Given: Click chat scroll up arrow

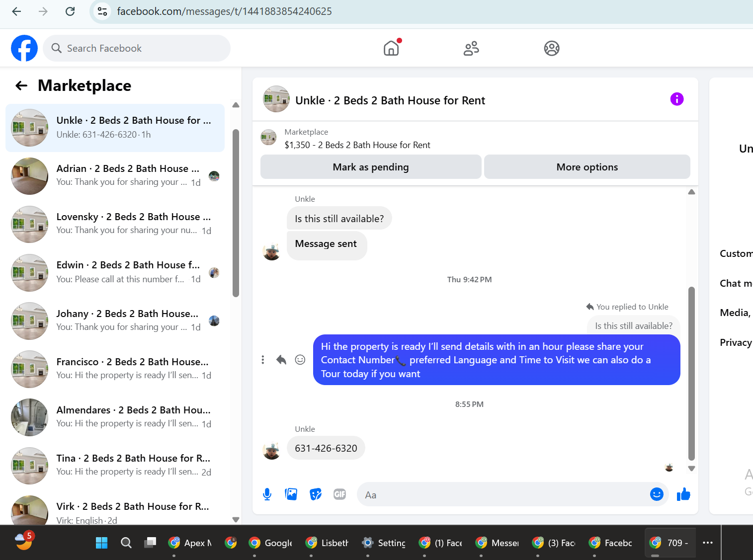Looking at the screenshot, I should coord(691,192).
